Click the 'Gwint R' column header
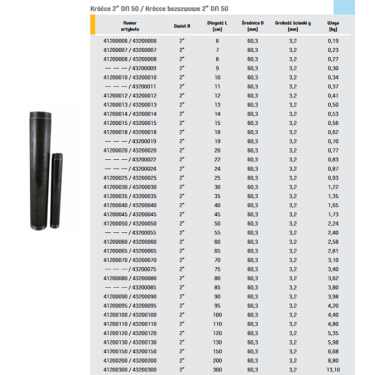The image size is (375, 375). [x=182, y=26]
